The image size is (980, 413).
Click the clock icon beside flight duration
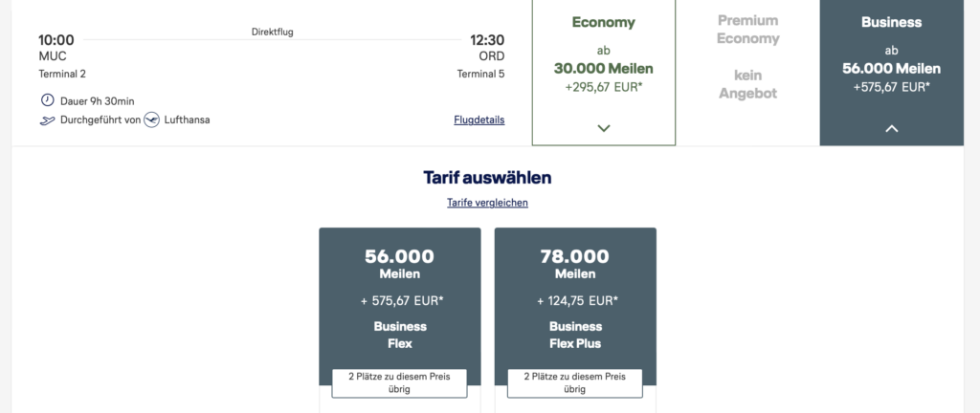coord(47,100)
